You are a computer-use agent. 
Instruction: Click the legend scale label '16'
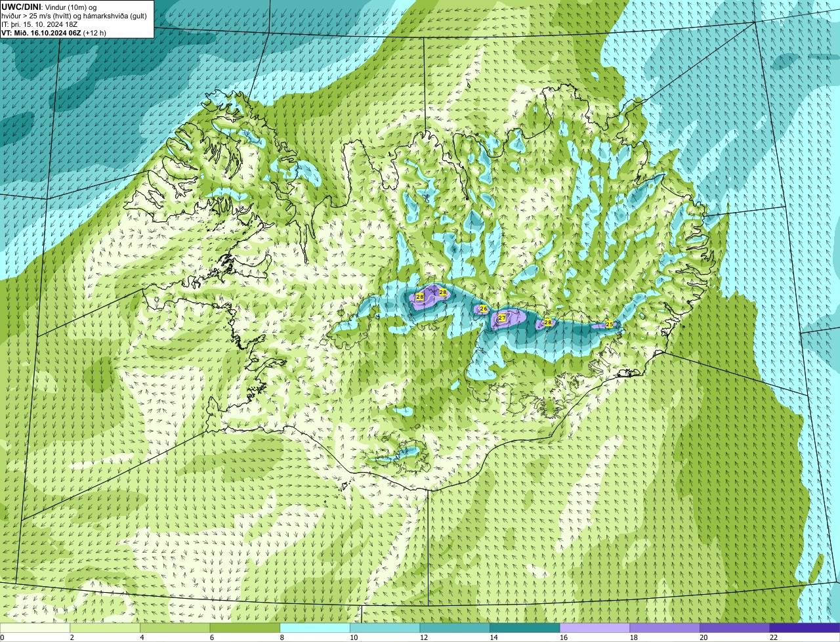click(x=564, y=637)
